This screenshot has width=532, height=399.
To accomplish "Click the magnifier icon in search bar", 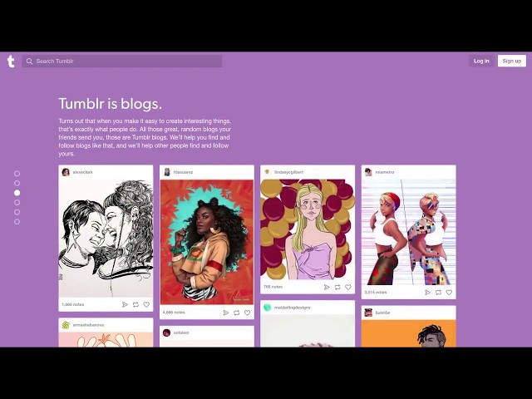I will (30, 61).
